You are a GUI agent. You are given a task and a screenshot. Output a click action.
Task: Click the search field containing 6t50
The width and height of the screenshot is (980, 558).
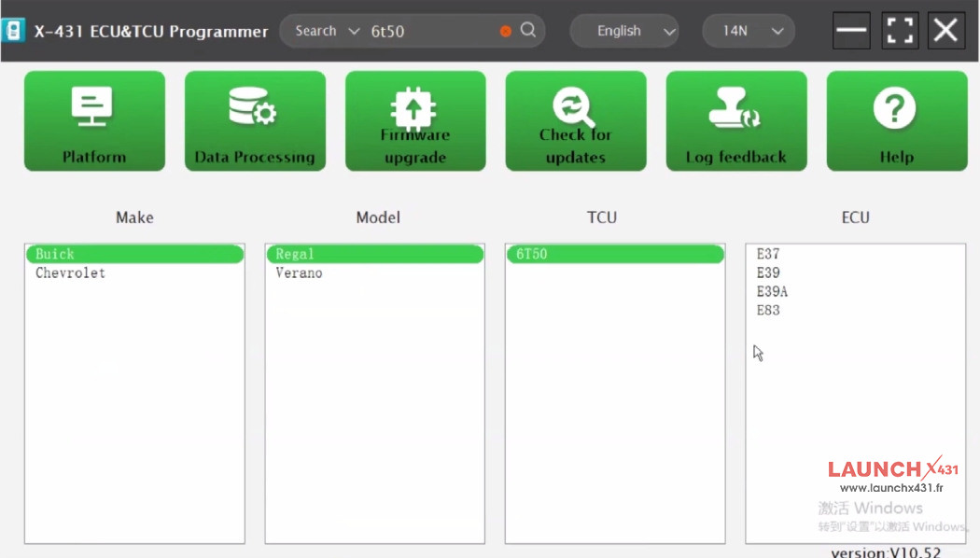tap(429, 31)
